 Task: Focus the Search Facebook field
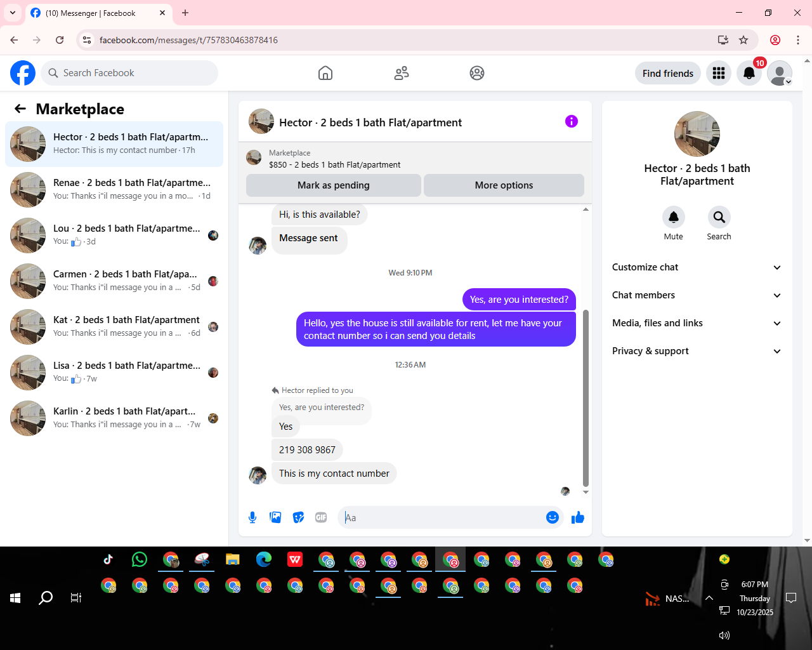129,73
